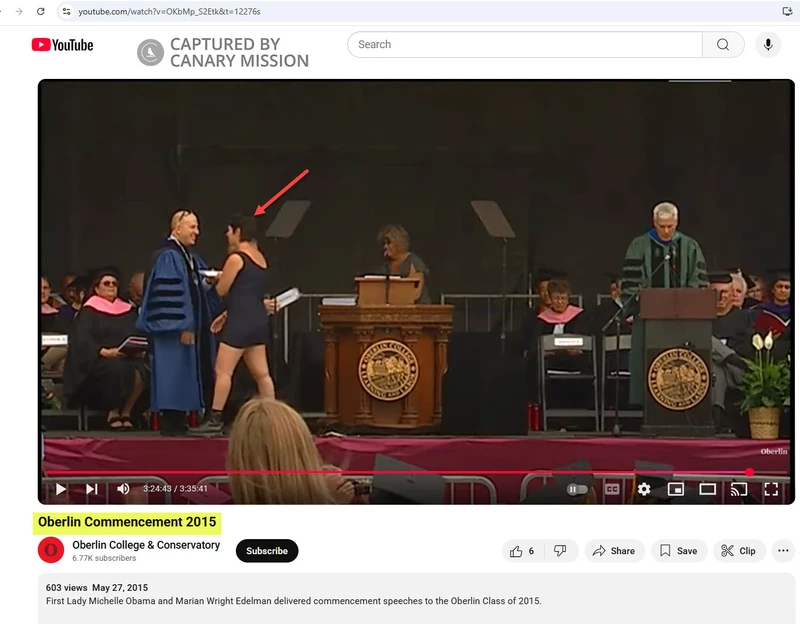
Task: Toggle theater mode view
Action: coord(707,489)
